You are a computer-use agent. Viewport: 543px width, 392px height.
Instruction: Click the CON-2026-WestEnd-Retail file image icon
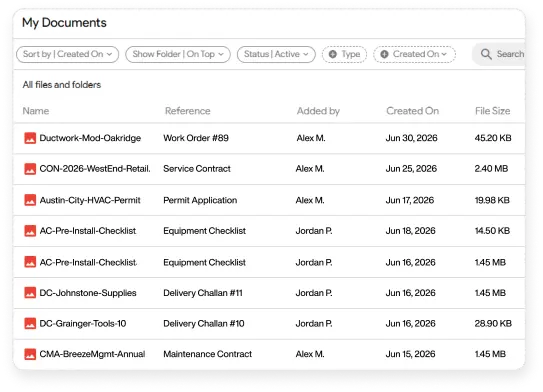pyautogui.click(x=30, y=169)
